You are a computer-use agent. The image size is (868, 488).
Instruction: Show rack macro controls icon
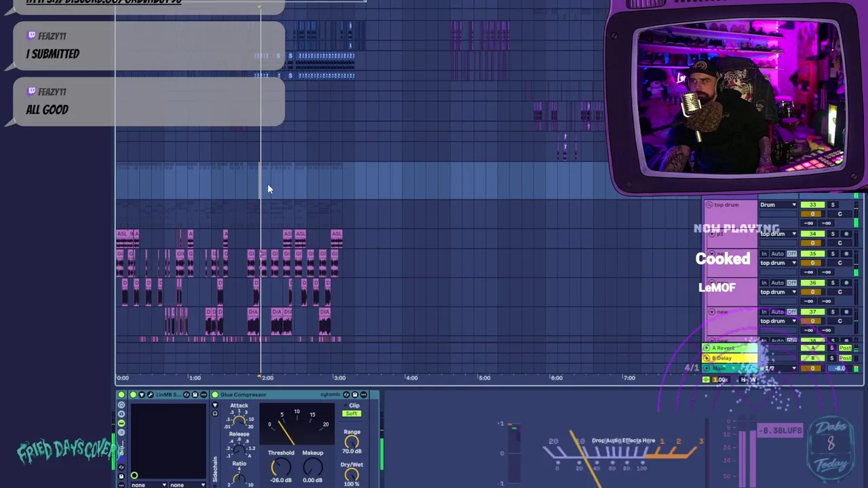(121, 405)
